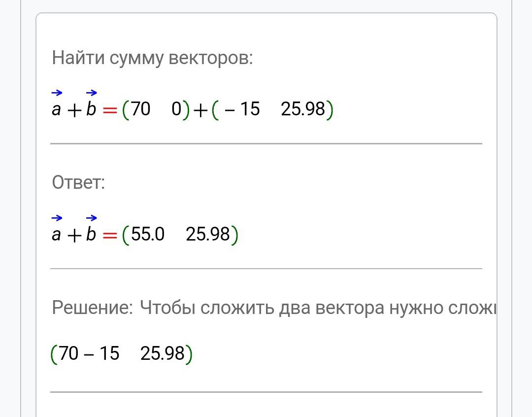Click 25.98 in the problem's second vector

303,109
